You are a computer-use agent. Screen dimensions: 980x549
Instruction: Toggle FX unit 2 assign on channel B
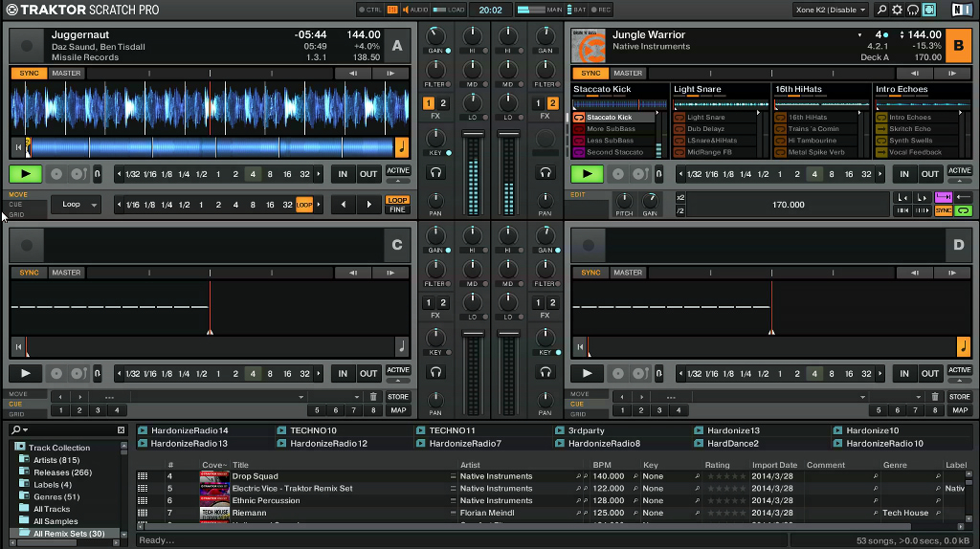tap(552, 103)
